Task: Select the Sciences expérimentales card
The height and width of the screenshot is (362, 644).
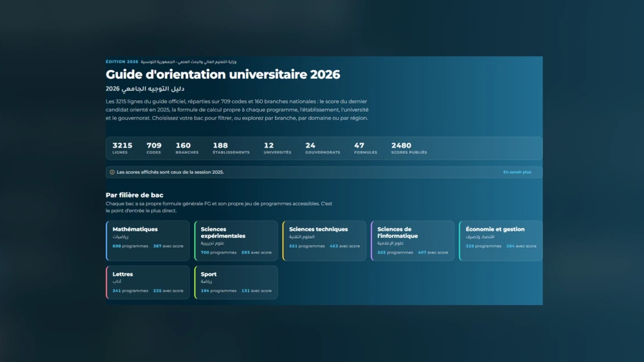Action: [236, 241]
